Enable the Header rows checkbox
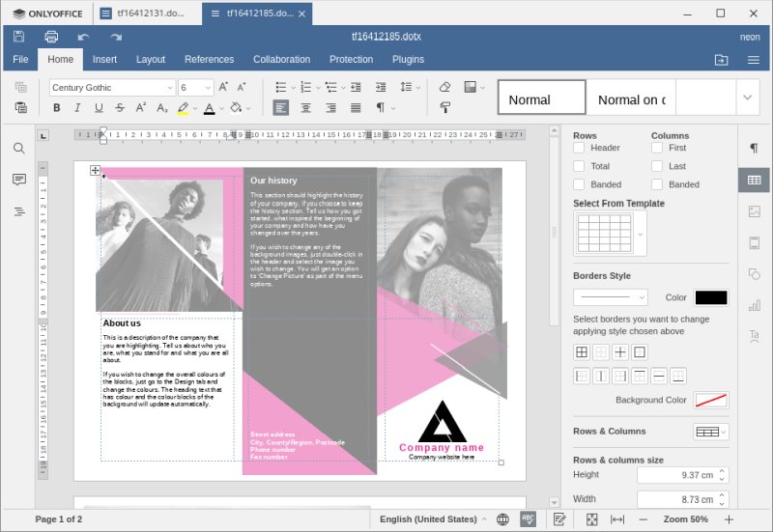773x532 pixels. 579,148
